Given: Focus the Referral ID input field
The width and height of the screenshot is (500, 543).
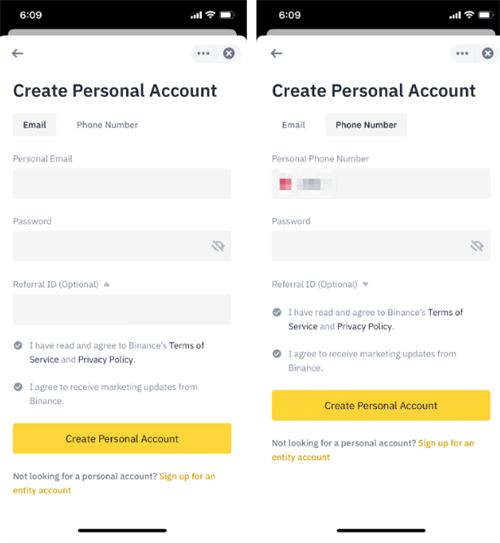Looking at the screenshot, I should point(122,310).
